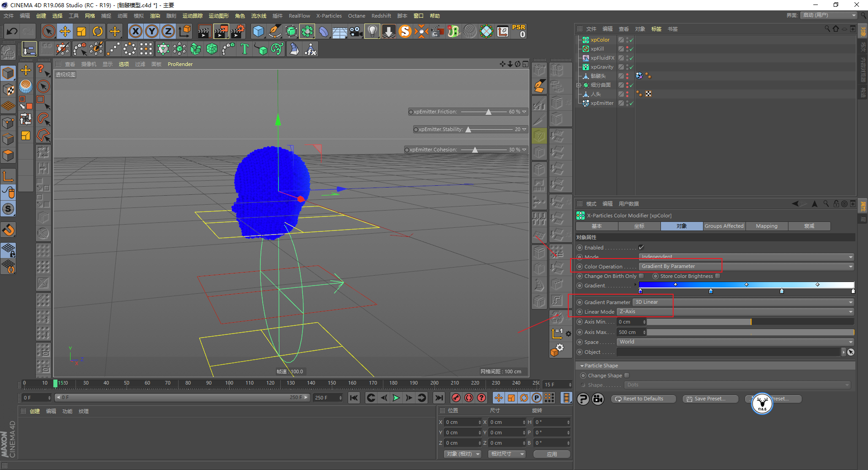The height and width of the screenshot is (470, 868).
Task: Collapse the Particle Shape section
Action: click(x=582, y=366)
